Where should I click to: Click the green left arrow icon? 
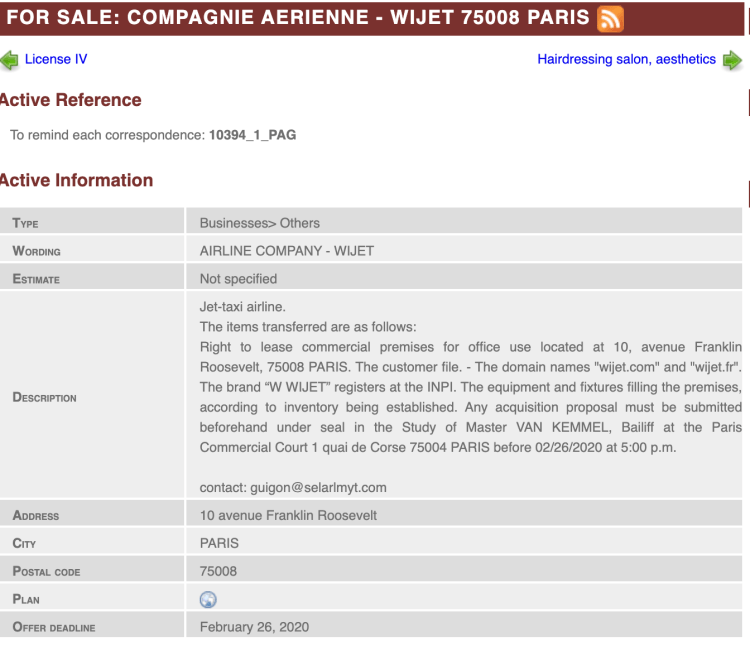tap(9, 60)
